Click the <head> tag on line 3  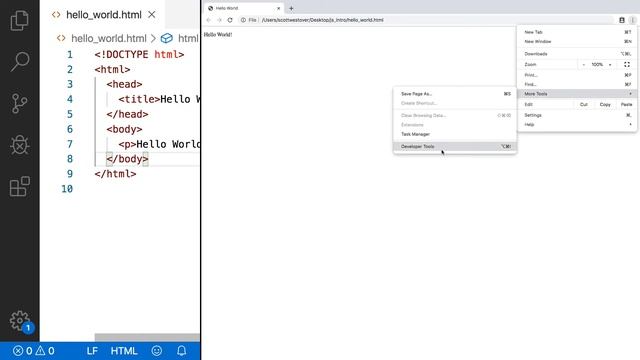(124, 84)
